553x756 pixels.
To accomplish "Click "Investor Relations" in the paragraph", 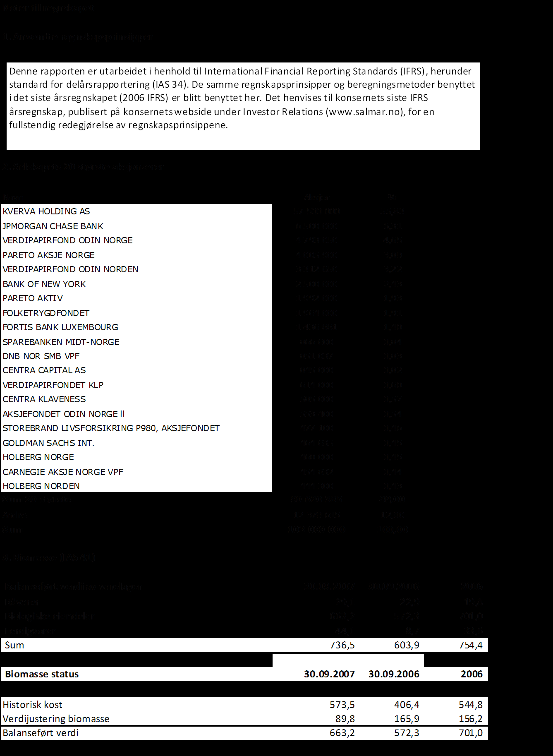I will (x=283, y=112).
